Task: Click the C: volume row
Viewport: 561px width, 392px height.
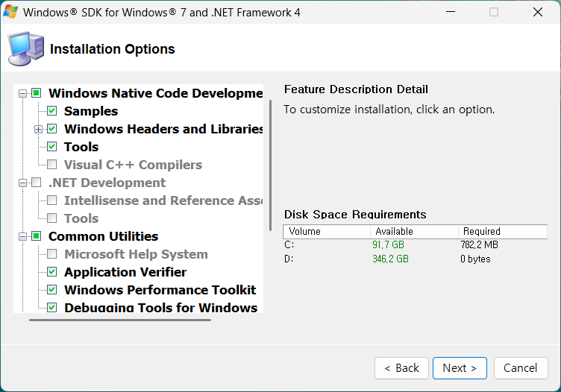Action: 415,244
